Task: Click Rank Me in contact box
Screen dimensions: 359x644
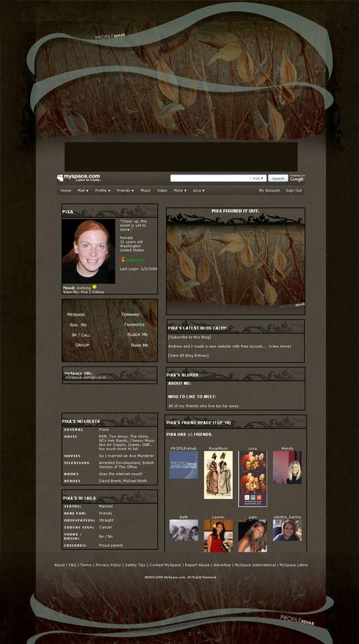Action: click(140, 345)
